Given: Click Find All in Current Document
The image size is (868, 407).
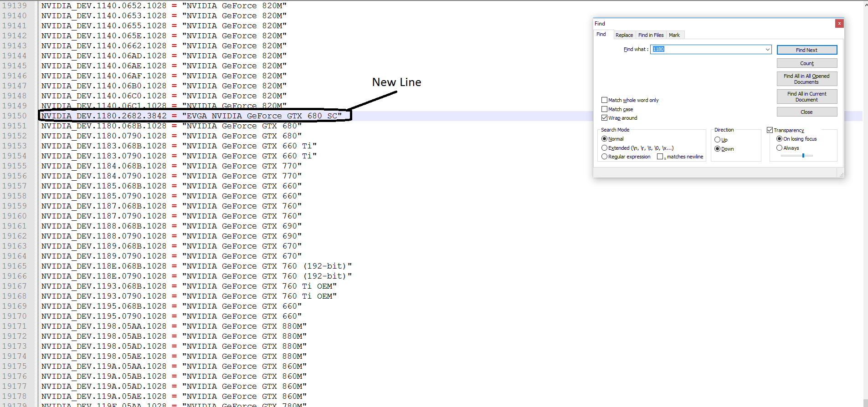Looking at the screenshot, I should coord(807,97).
